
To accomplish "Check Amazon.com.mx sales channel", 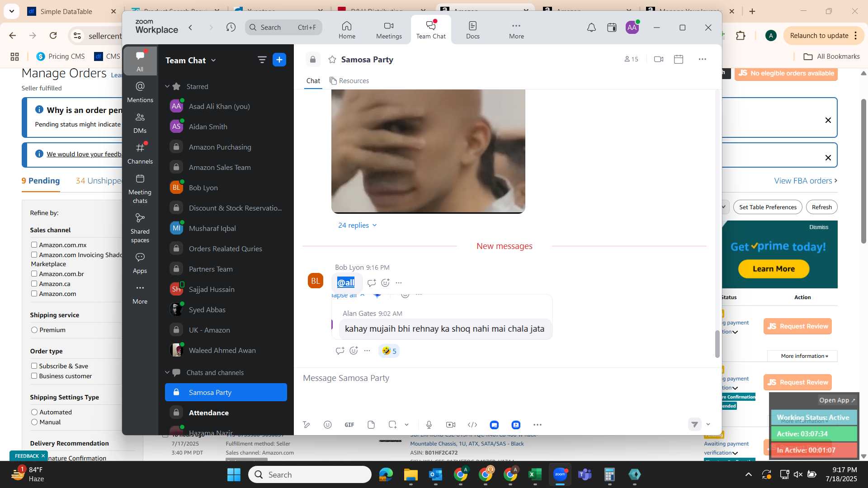I will click(34, 245).
